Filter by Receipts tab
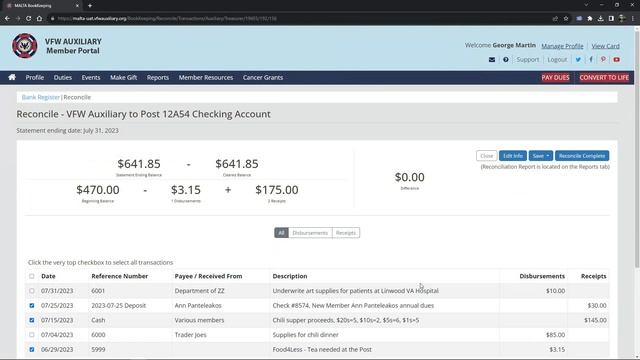 346,233
